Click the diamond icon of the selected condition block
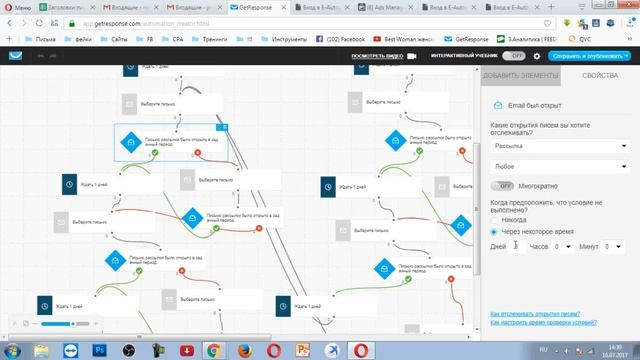Viewport: 640px width, 360px height. coord(131,142)
